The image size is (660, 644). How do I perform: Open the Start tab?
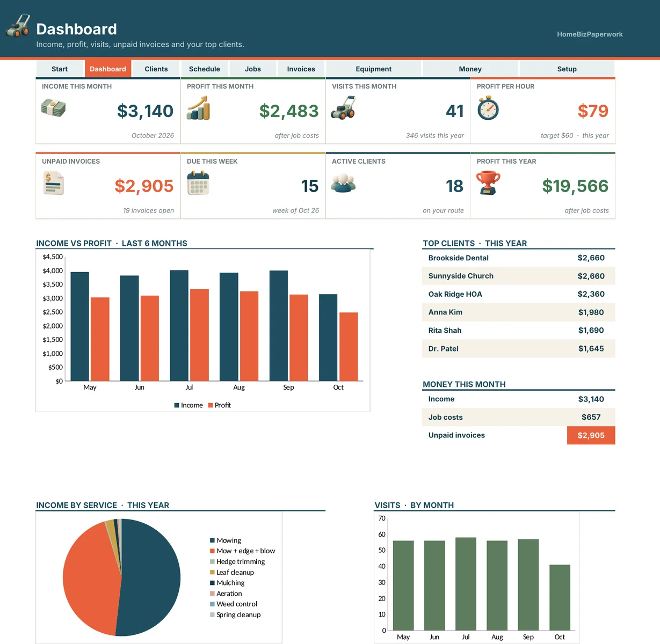(x=60, y=69)
